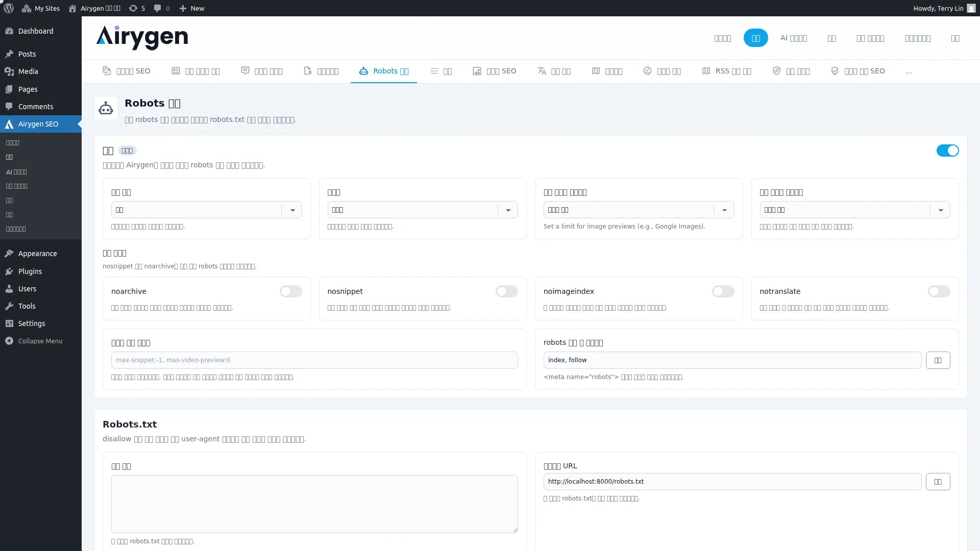Click the index, follow preview field
Viewport: 980px width, 551px height.
[x=732, y=360]
